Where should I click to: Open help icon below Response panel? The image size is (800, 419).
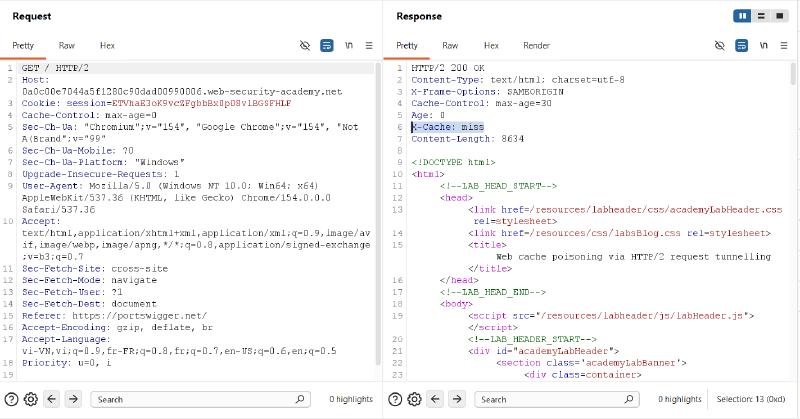(395, 399)
